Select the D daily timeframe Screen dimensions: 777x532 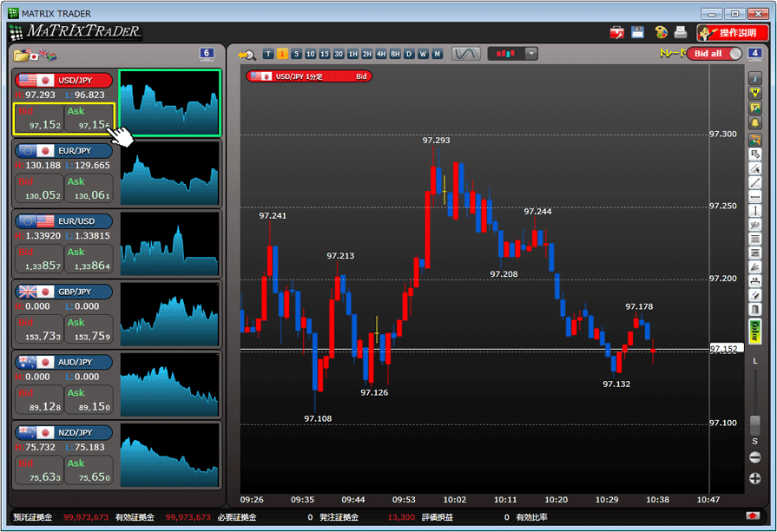(409, 54)
